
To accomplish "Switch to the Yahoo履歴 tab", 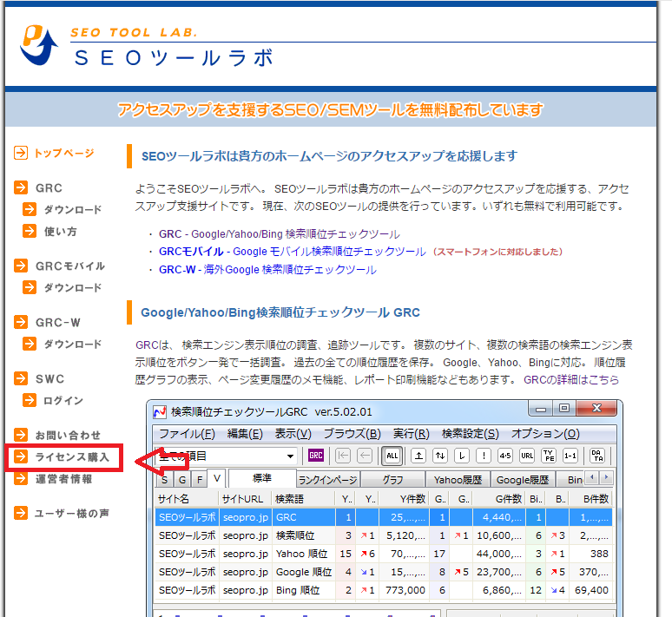I will pos(458,480).
